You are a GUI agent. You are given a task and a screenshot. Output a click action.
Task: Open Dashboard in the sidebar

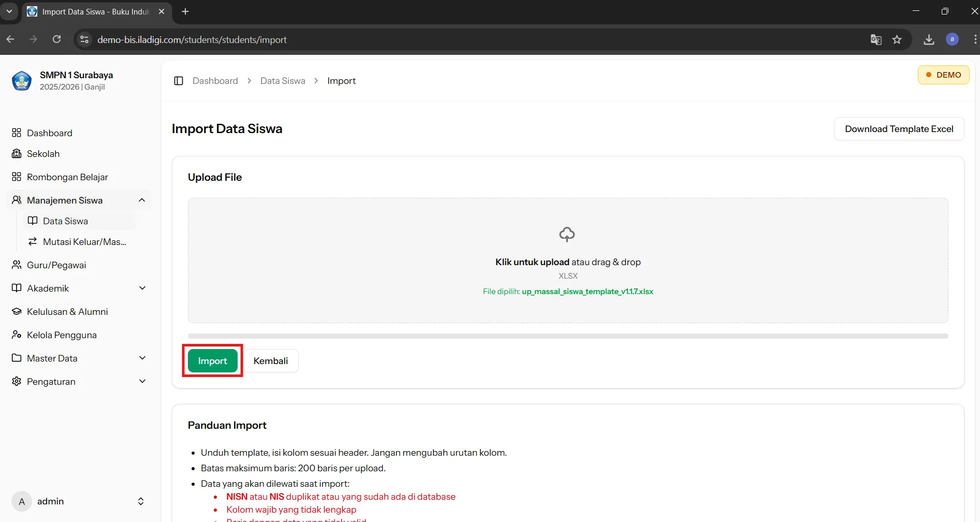point(79,133)
